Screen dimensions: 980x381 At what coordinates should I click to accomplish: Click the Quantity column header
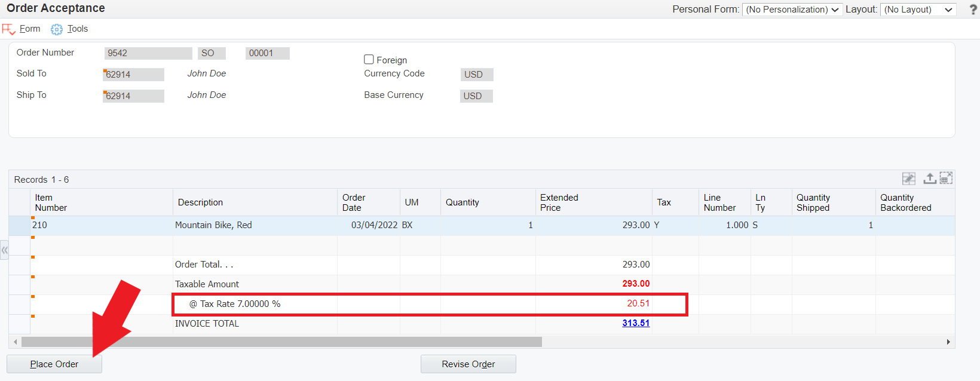(488, 202)
